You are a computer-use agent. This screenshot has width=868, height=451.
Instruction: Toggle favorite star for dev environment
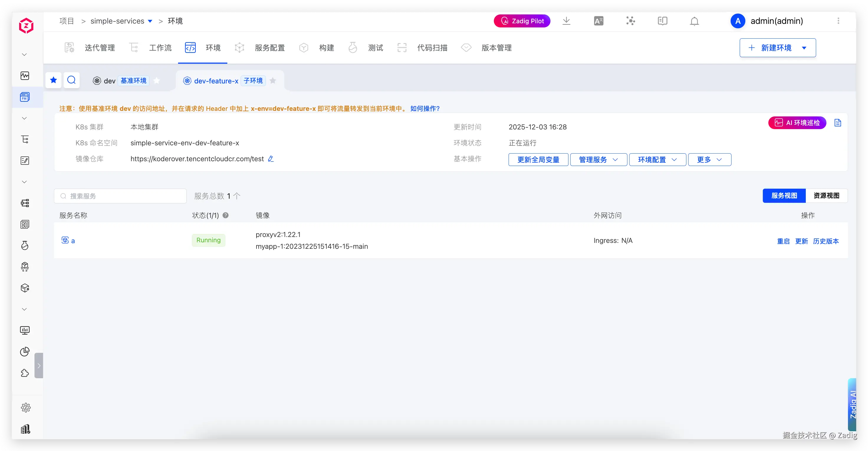[157, 81]
